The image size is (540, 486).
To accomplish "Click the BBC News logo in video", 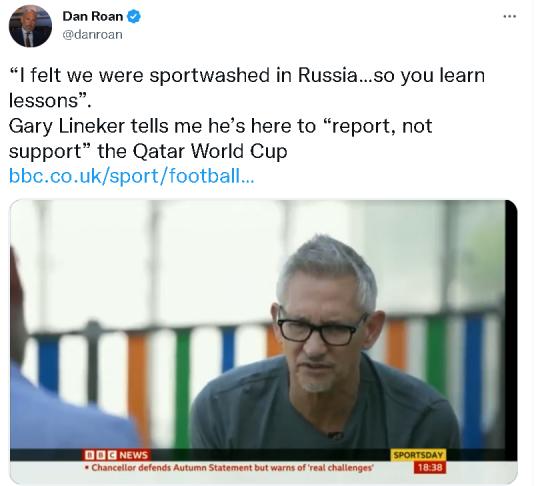I will 116,455.
